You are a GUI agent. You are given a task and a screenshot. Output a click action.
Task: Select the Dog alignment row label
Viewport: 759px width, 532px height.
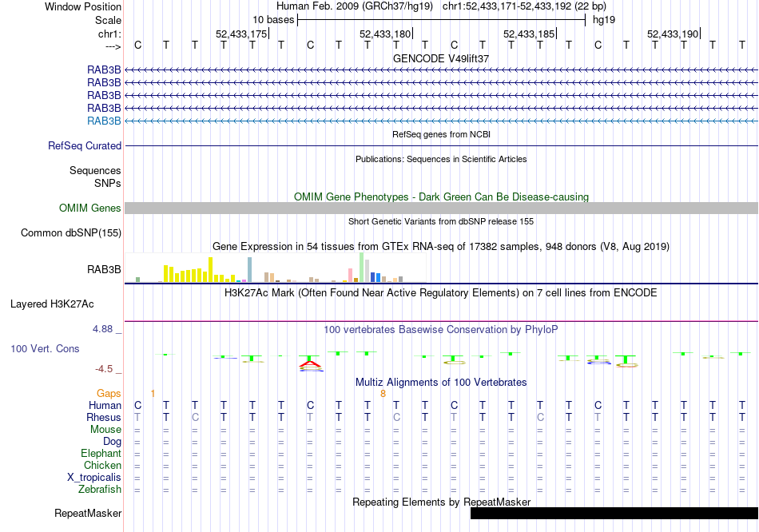pos(113,442)
